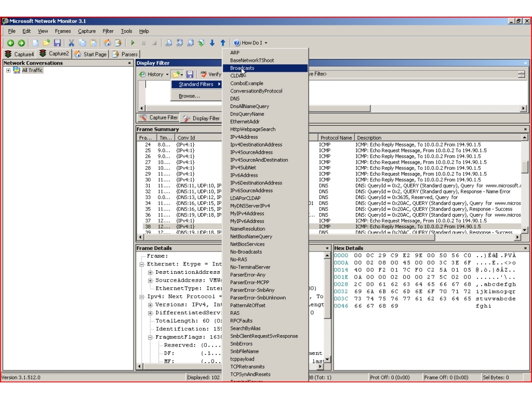
Task: Click the Display Filter text input area
Action: (x=332, y=92)
